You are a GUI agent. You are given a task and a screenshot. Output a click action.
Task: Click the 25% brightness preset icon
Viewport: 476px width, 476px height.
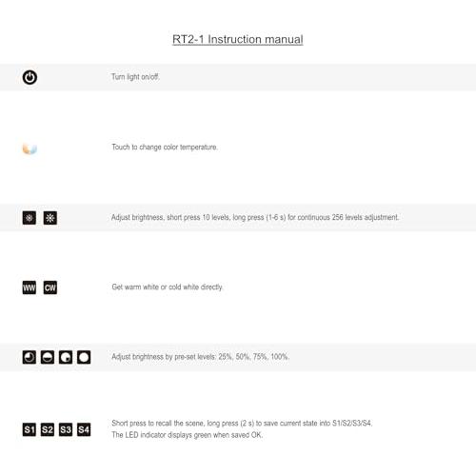(30, 357)
